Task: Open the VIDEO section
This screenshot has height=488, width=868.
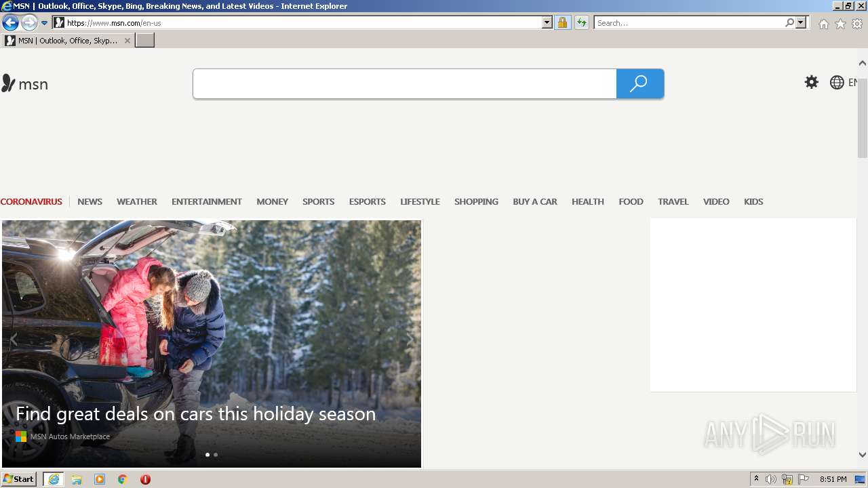Action: click(716, 201)
